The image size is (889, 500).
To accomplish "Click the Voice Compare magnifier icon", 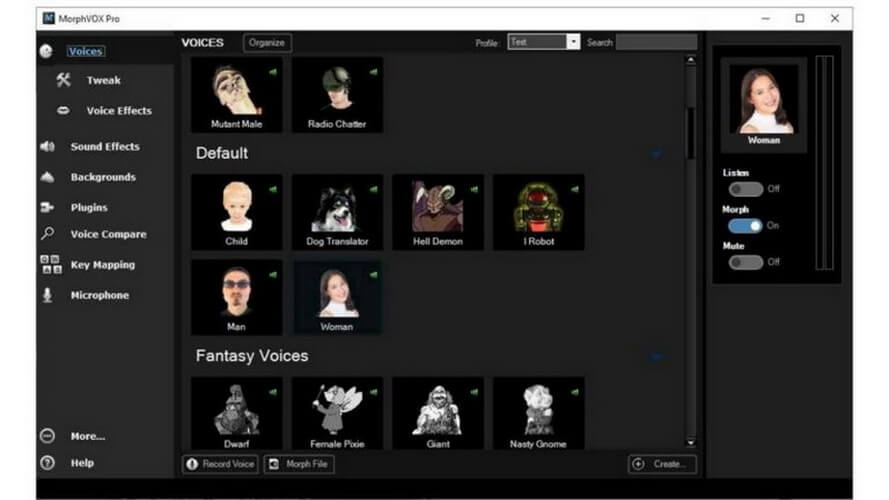I will (48, 234).
